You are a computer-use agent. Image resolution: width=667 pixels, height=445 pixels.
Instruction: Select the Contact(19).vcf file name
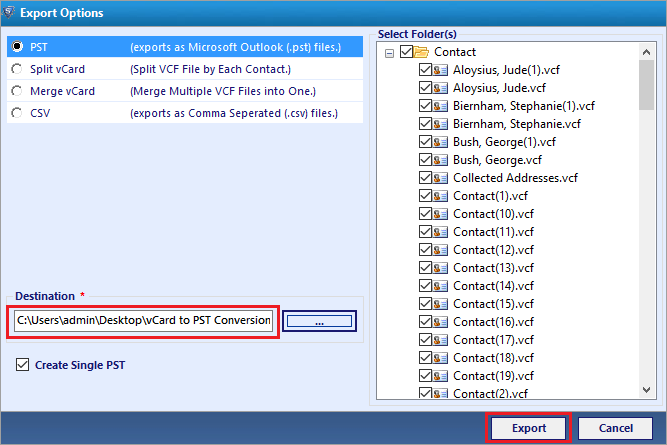(x=493, y=376)
